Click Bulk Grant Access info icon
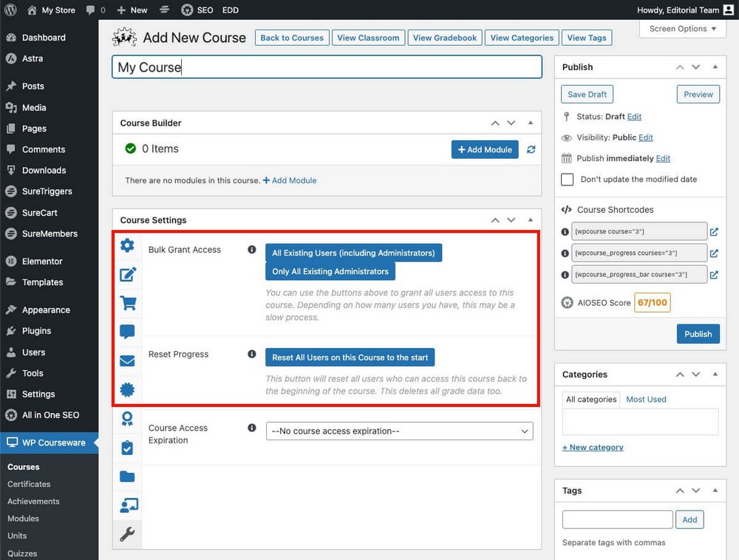Viewport: 739px width, 560px height. pyautogui.click(x=252, y=249)
